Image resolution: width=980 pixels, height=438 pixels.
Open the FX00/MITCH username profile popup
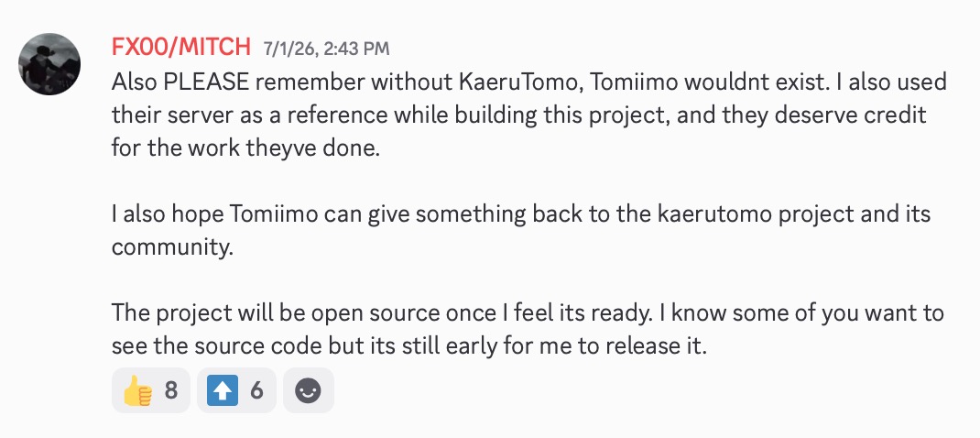pos(181,47)
